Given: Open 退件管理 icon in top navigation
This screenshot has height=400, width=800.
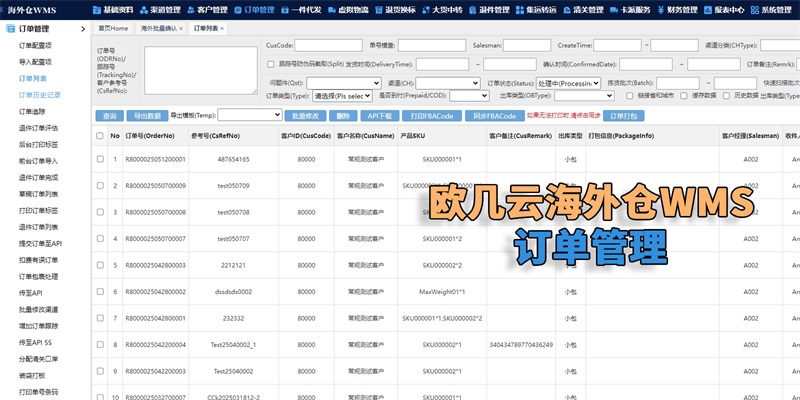Looking at the screenshot, I should [473, 10].
